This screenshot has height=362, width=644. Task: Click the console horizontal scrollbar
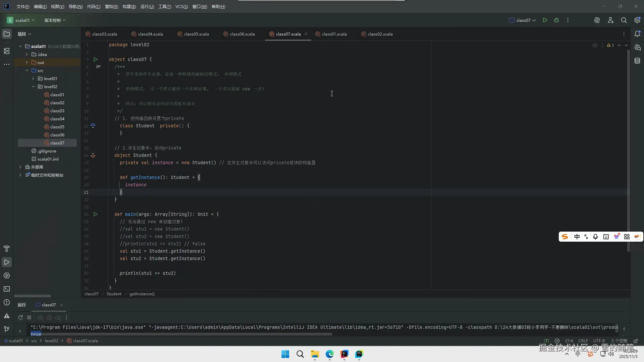181,334
